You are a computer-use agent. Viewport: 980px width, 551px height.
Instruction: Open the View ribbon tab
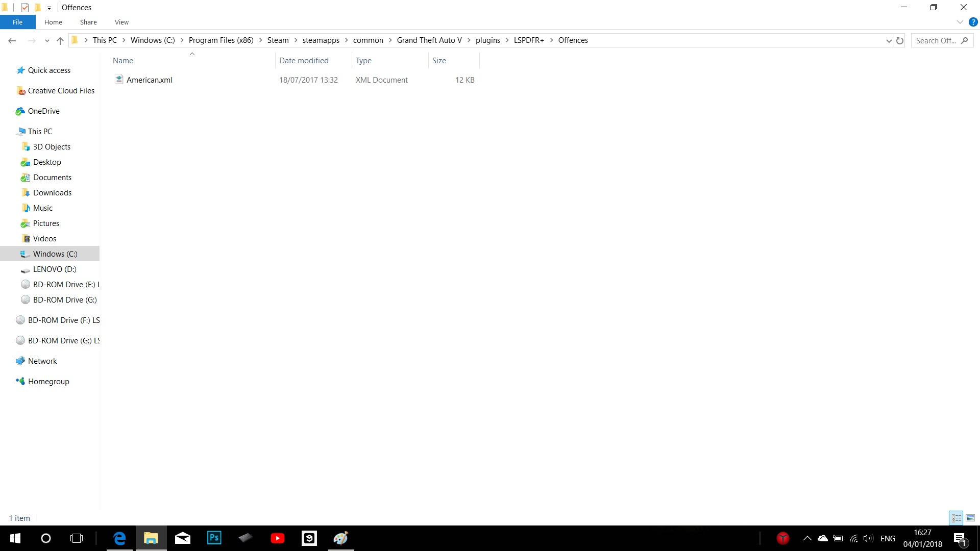tap(121, 22)
